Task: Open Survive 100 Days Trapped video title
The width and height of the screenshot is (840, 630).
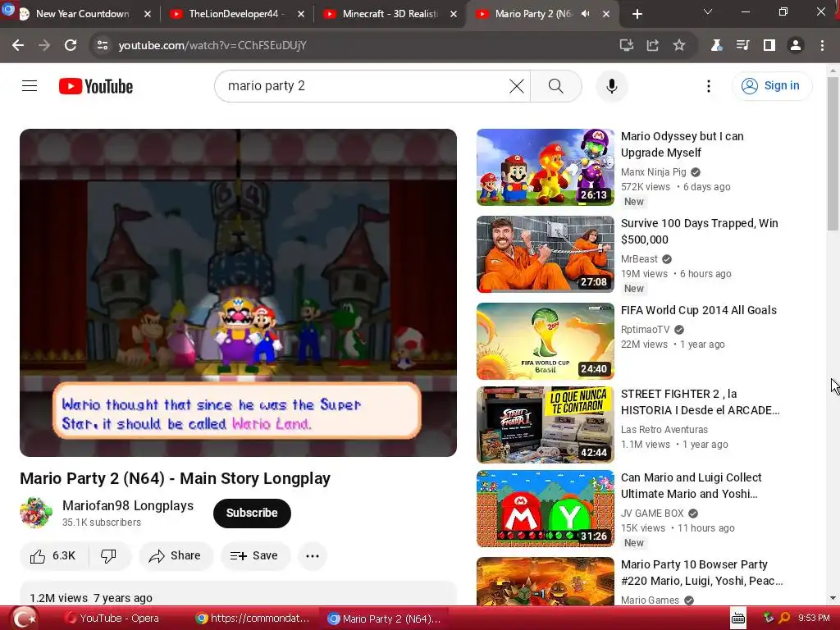Action: [x=699, y=231]
